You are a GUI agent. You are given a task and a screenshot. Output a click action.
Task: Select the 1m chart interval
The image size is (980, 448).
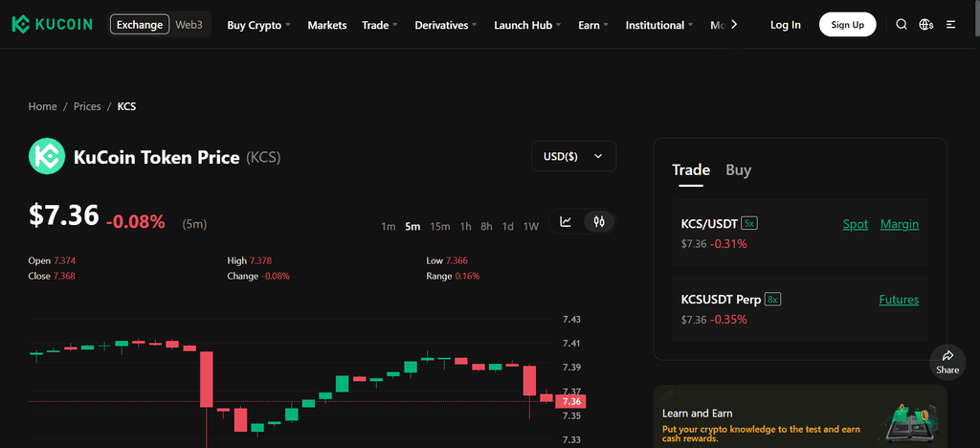pyautogui.click(x=389, y=227)
